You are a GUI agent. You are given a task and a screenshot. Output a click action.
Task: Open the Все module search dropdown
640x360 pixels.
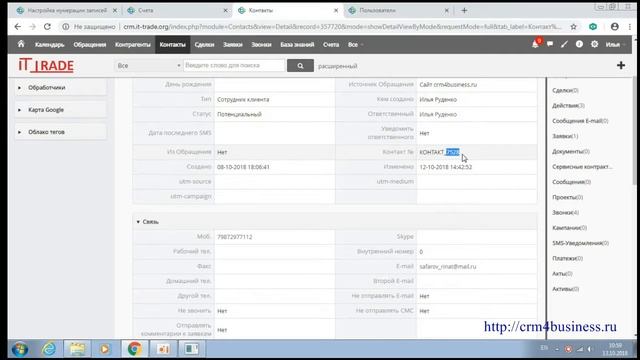tap(148, 65)
